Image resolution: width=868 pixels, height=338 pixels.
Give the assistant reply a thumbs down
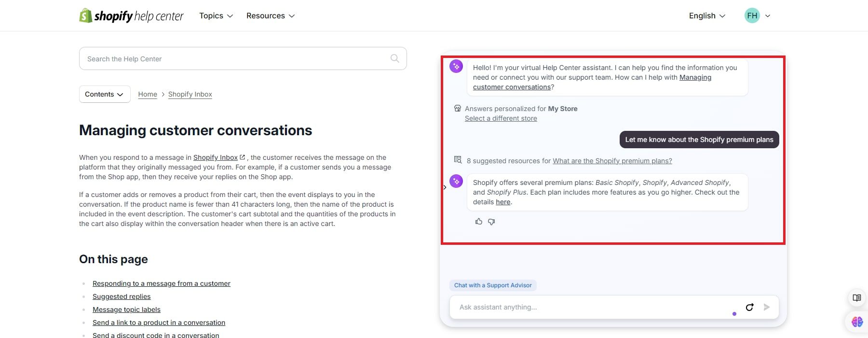[491, 222]
